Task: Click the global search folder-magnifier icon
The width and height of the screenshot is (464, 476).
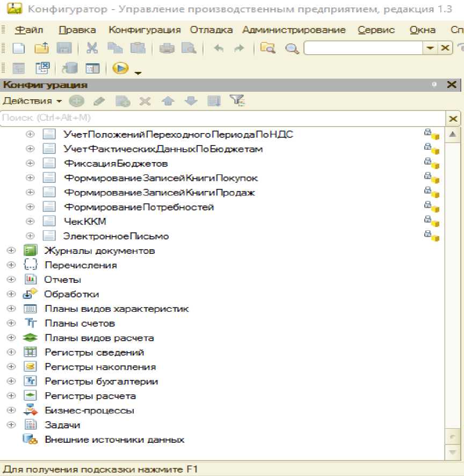Action: click(x=267, y=48)
